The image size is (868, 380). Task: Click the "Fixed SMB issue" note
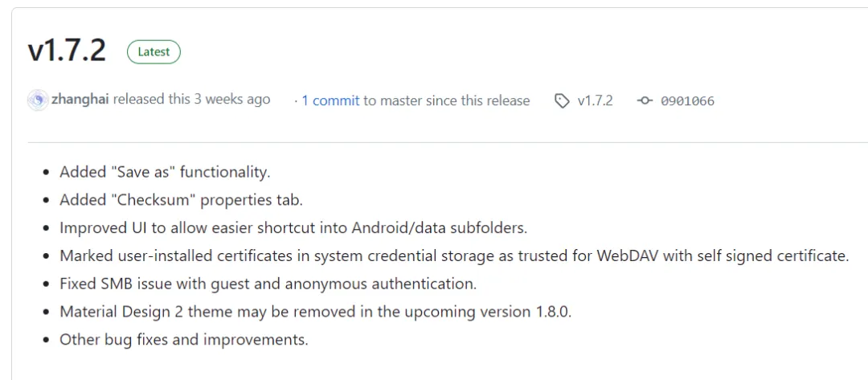268,284
